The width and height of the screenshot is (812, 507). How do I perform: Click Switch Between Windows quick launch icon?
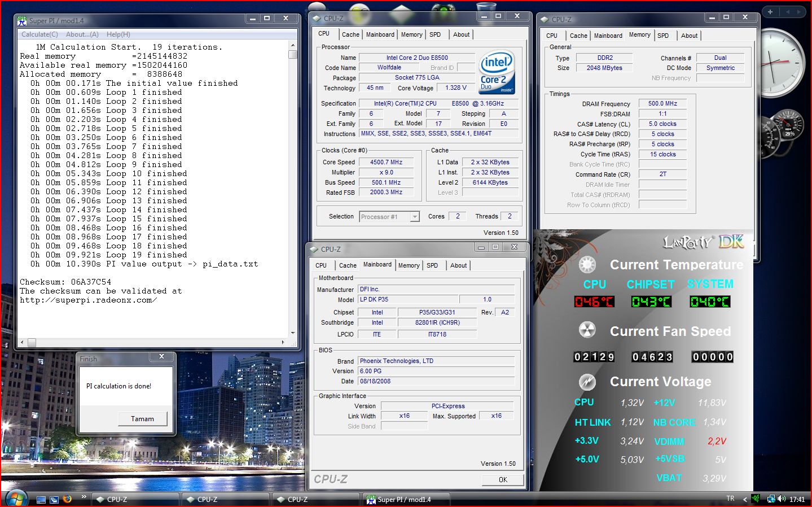[x=54, y=500]
